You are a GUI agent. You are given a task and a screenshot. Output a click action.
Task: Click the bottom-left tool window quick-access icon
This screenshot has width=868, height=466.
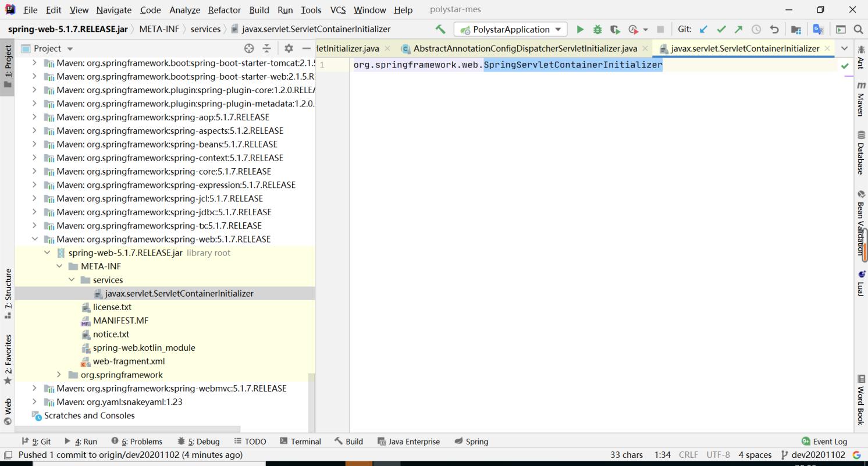(x=8, y=455)
